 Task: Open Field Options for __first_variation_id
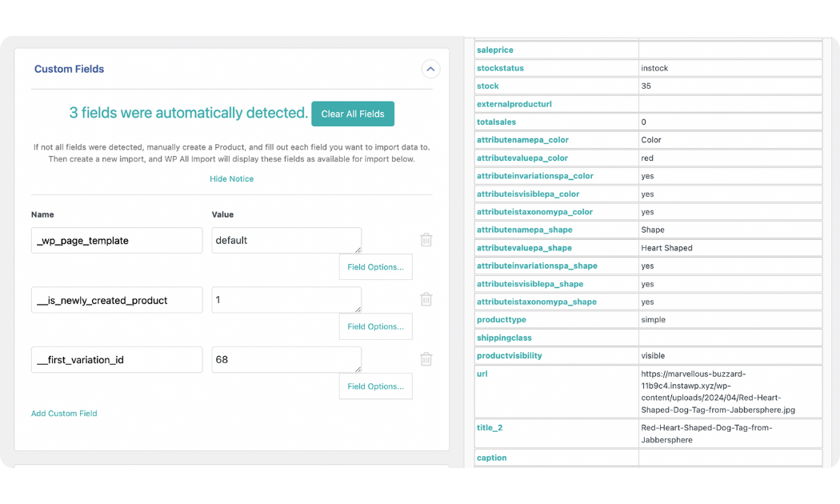point(375,386)
